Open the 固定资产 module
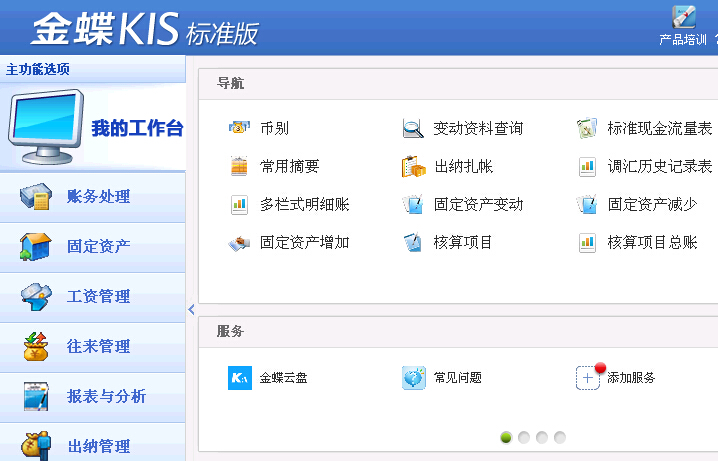The width and height of the screenshot is (718, 461). coord(92,247)
